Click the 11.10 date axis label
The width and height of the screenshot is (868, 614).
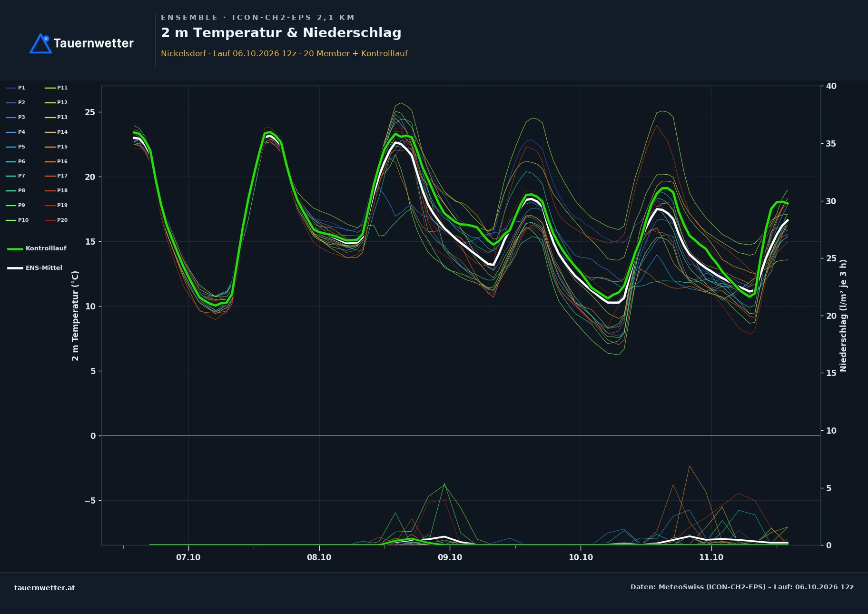click(711, 557)
